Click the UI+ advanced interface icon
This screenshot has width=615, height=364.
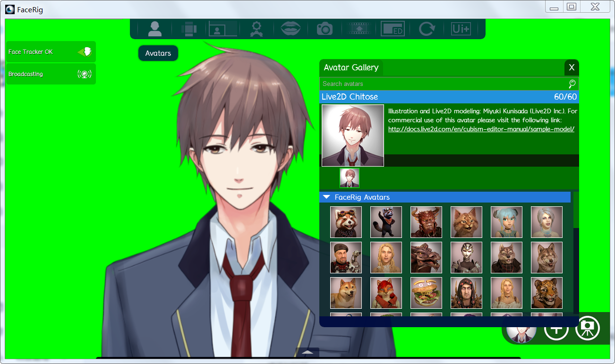click(x=461, y=29)
